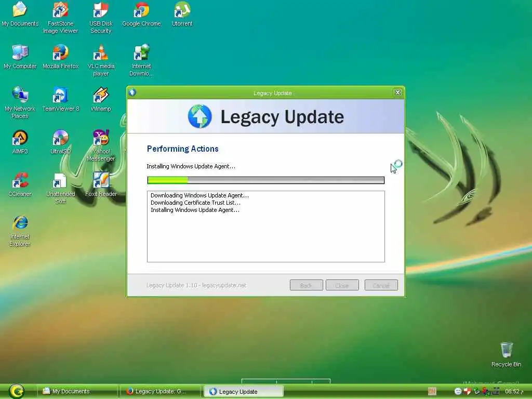The image size is (532, 399).
Task: Click the red shield security tray icon
Action: click(x=467, y=391)
